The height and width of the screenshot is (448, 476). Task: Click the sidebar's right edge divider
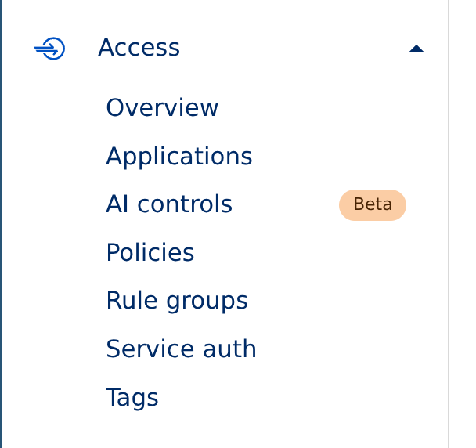click(x=449, y=224)
